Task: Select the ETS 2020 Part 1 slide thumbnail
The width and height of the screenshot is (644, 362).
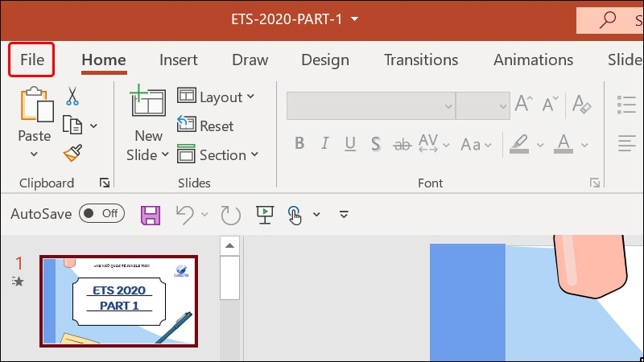Action: pyautogui.click(x=118, y=301)
